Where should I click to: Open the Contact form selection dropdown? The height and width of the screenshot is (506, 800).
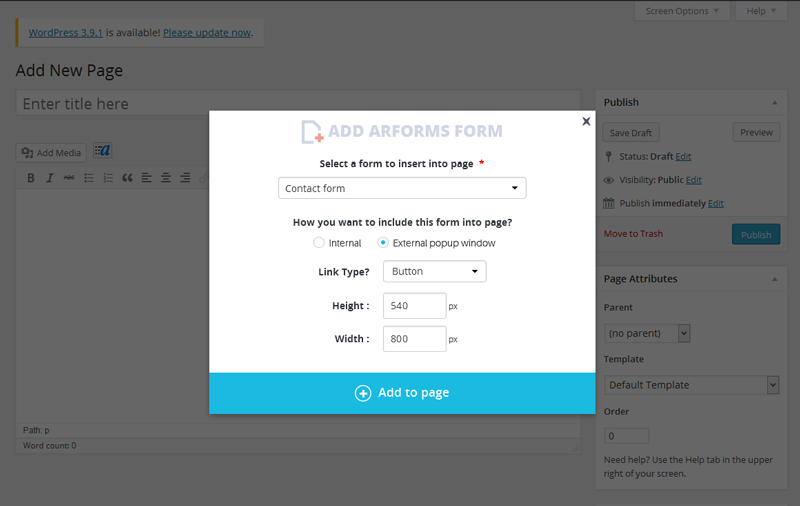[x=402, y=188]
